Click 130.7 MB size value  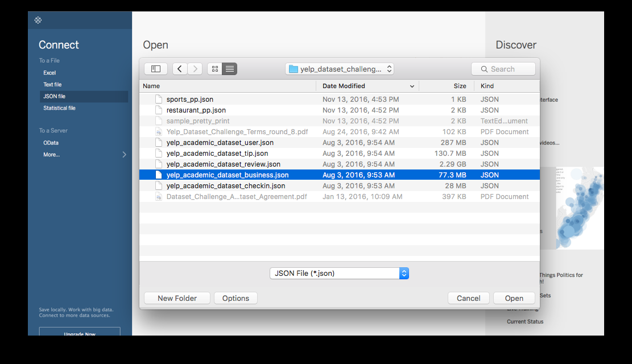pos(450,153)
